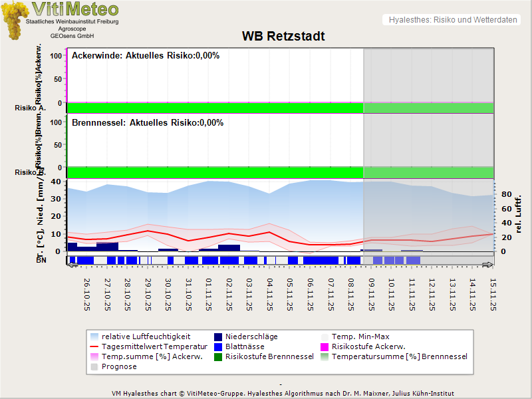
Task: Click the VitiMeteo grape logo
Action: coord(15,20)
